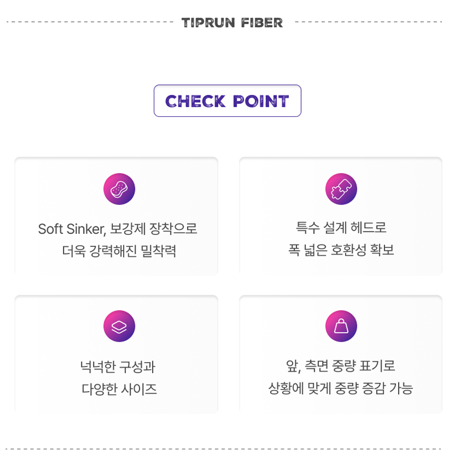Click the stacked layers icon
459x476 pixels.
coord(119,326)
